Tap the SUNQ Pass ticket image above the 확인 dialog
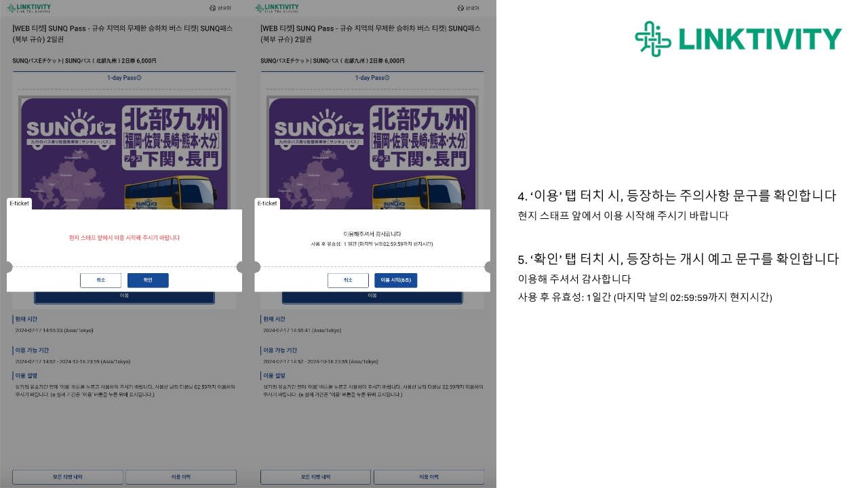Viewport: 868px width, 488px height. (x=124, y=152)
